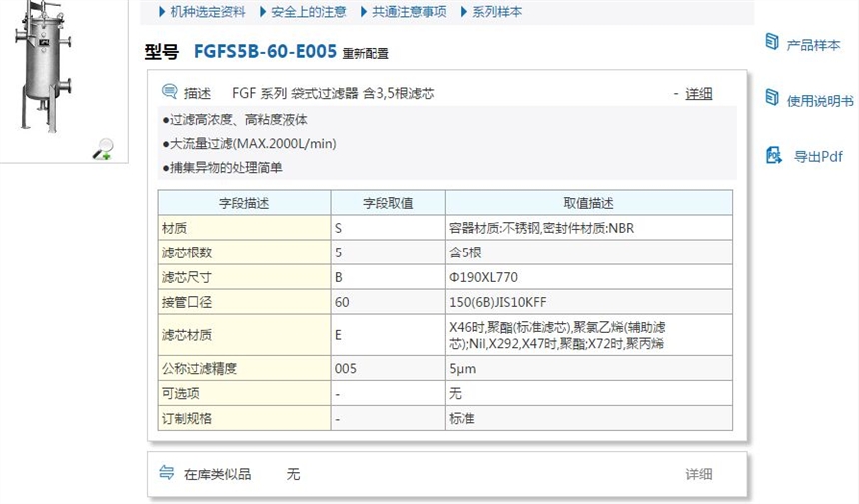Click value 005 in 公称过滤精度 row

pyautogui.click(x=346, y=369)
